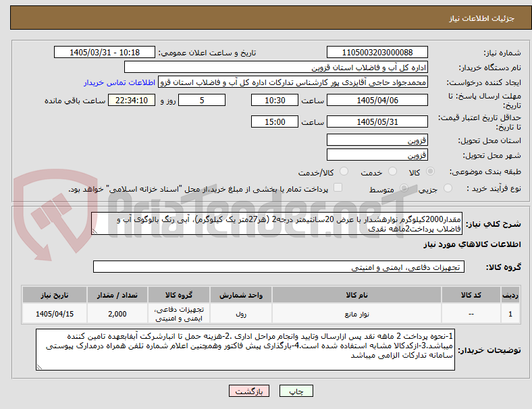Click the نوع فرآیند خرید label
532x409 pixels.
(x=494, y=188)
